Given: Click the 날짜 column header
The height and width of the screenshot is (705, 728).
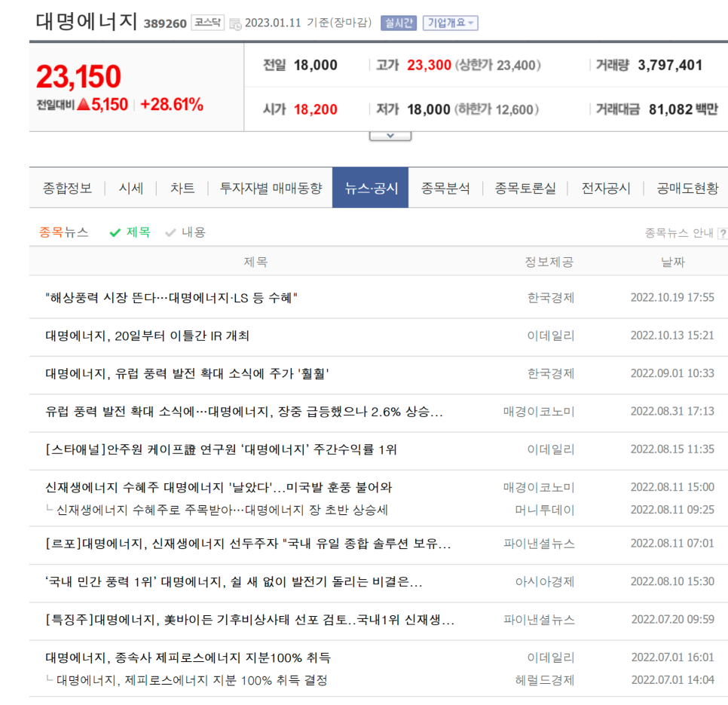Looking at the screenshot, I should click(x=673, y=262).
